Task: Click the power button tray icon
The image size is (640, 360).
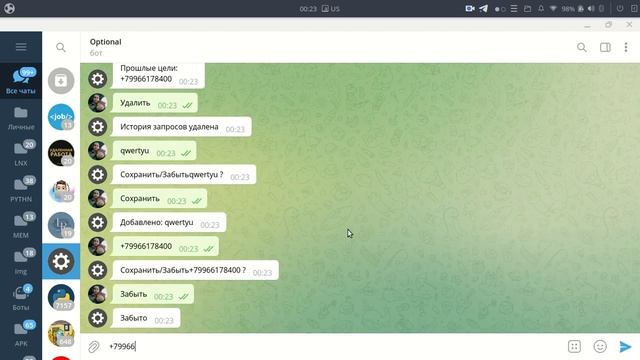Action: [x=620, y=9]
